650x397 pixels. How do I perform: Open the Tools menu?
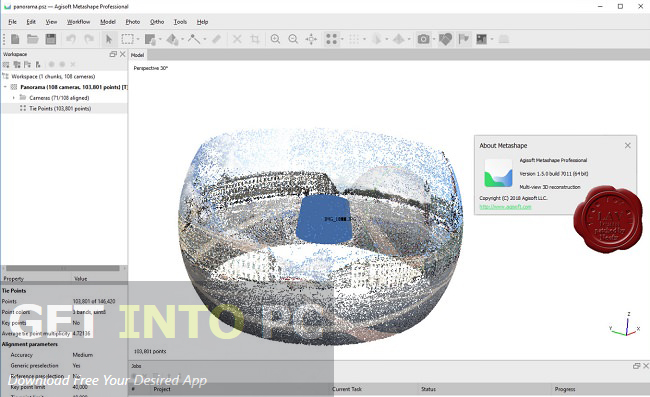click(180, 22)
